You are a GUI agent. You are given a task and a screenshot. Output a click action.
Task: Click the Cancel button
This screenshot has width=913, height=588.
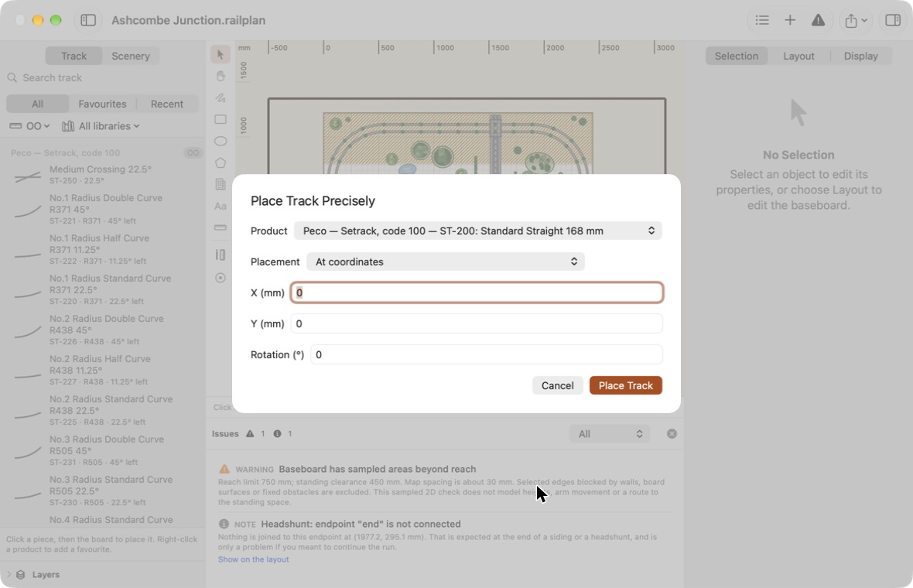tap(557, 385)
